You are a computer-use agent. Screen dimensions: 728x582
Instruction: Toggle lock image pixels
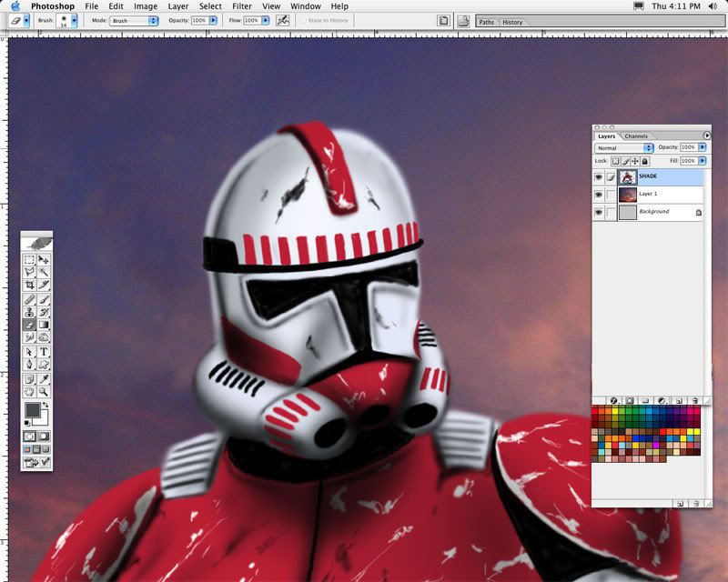tap(625, 161)
